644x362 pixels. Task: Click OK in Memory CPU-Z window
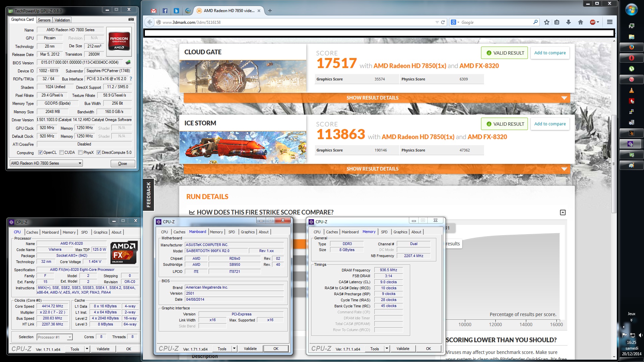click(428, 349)
